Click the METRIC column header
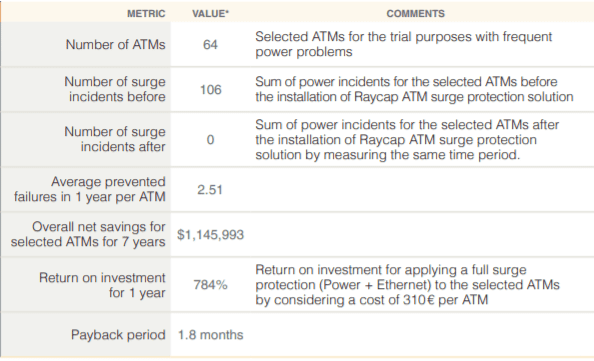Viewport: 594px width, 361px height. pos(146,14)
